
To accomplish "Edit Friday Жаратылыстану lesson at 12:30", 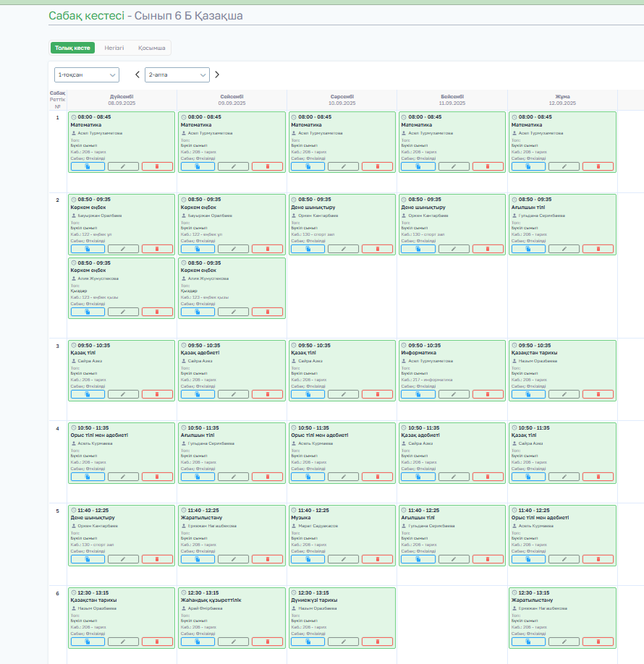I will point(564,642).
